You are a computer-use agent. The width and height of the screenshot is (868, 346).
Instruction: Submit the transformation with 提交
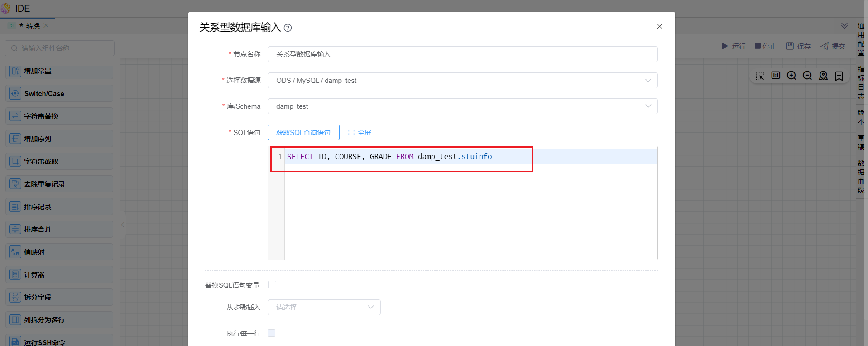coord(833,46)
